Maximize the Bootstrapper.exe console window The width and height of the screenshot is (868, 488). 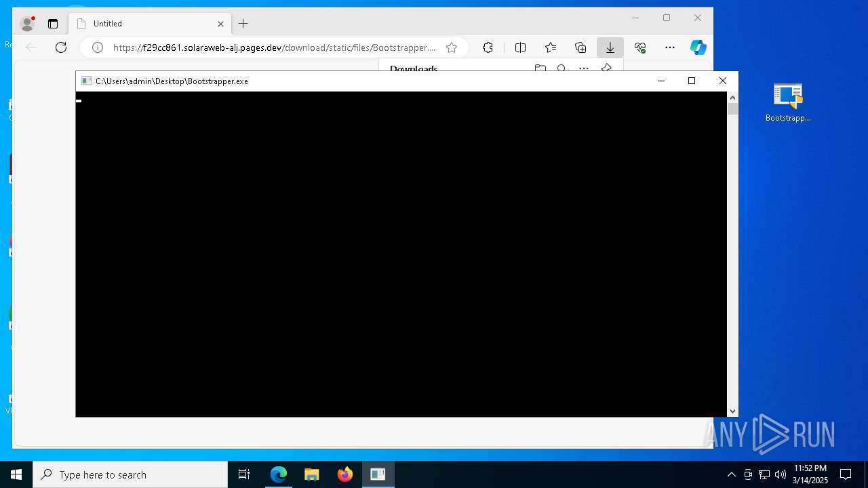[692, 81]
